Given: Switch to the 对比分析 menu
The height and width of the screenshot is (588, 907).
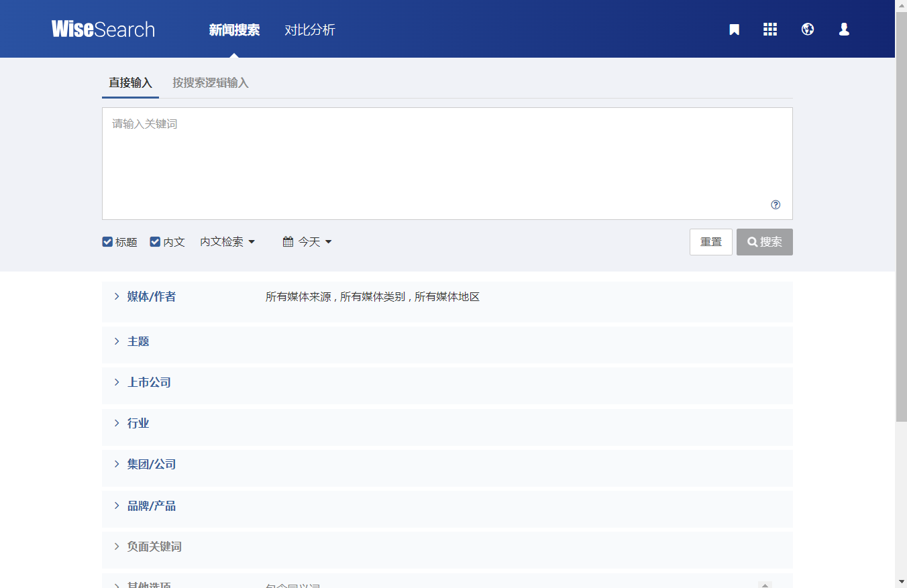Looking at the screenshot, I should tap(309, 30).
